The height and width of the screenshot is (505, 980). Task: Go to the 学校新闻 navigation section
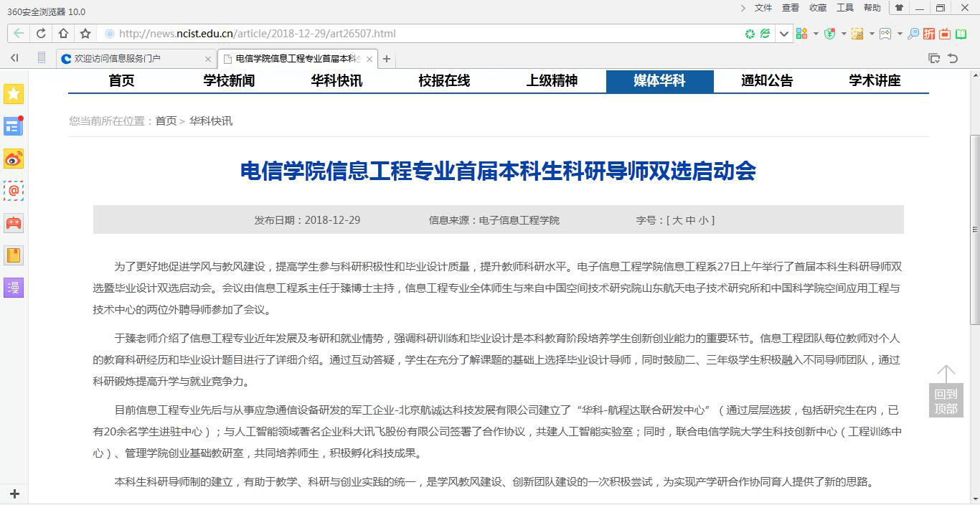(x=229, y=81)
